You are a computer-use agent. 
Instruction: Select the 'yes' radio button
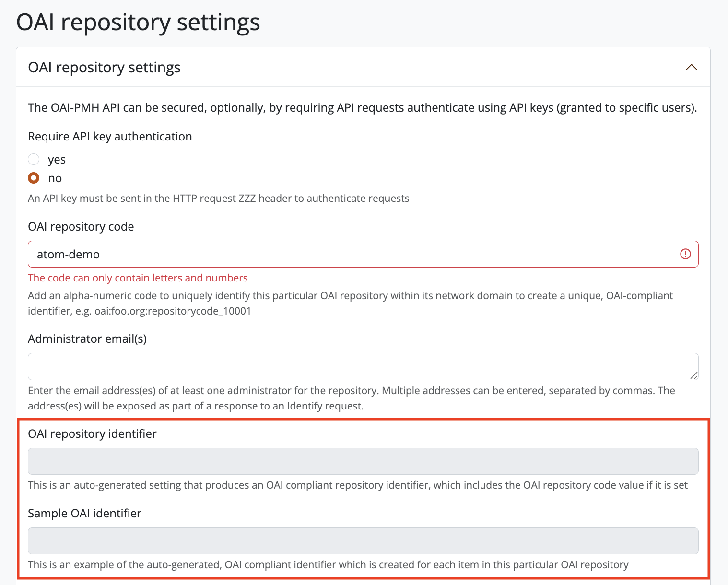coord(34,159)
